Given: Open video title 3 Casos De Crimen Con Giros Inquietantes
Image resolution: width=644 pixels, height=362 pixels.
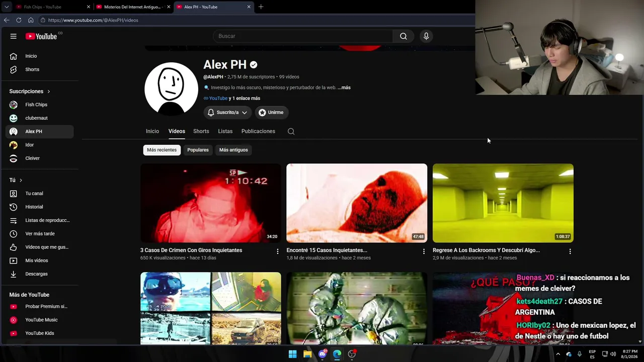Looking at the screenshot, I should (191, 250).
